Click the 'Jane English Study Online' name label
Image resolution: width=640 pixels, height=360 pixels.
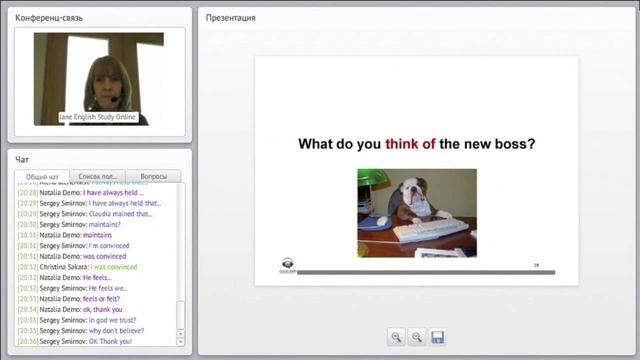tap(98, 117)
